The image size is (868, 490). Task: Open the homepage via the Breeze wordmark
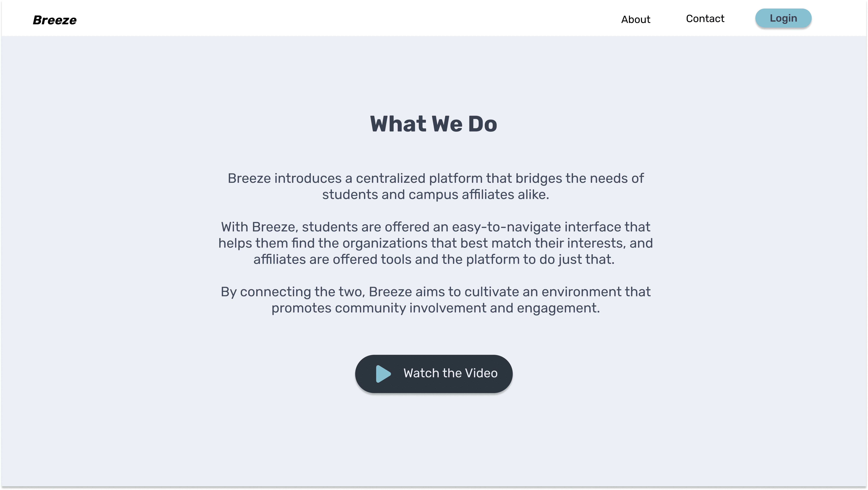point(54,19)
